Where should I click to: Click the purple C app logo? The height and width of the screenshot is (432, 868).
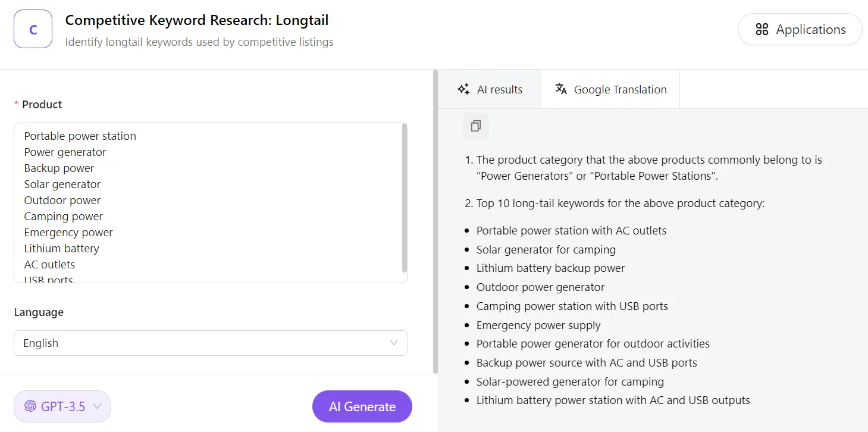tap(33, 29)
